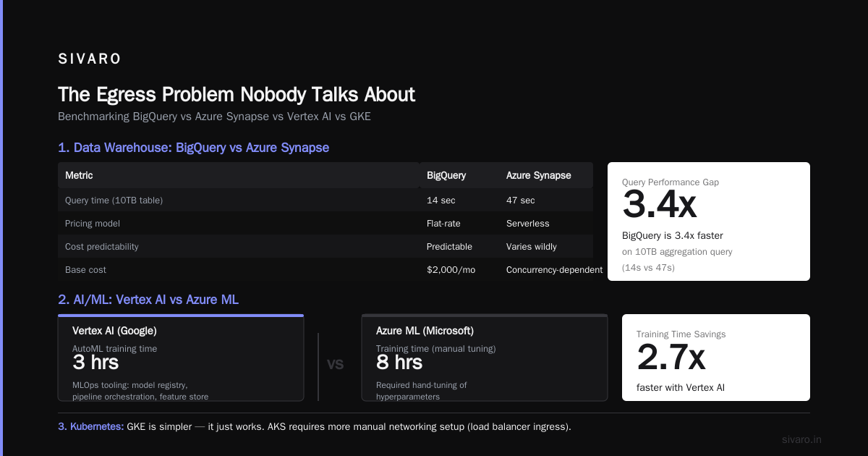
Task: Click the 'Varies wildly' cell
Action: (x=532, y=247)
